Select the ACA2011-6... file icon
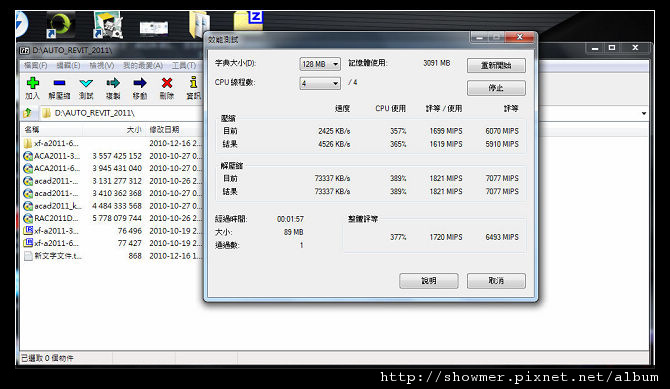The width and height of the screenshot is (670, 389). pyautogui.click(x=28, y=168)
